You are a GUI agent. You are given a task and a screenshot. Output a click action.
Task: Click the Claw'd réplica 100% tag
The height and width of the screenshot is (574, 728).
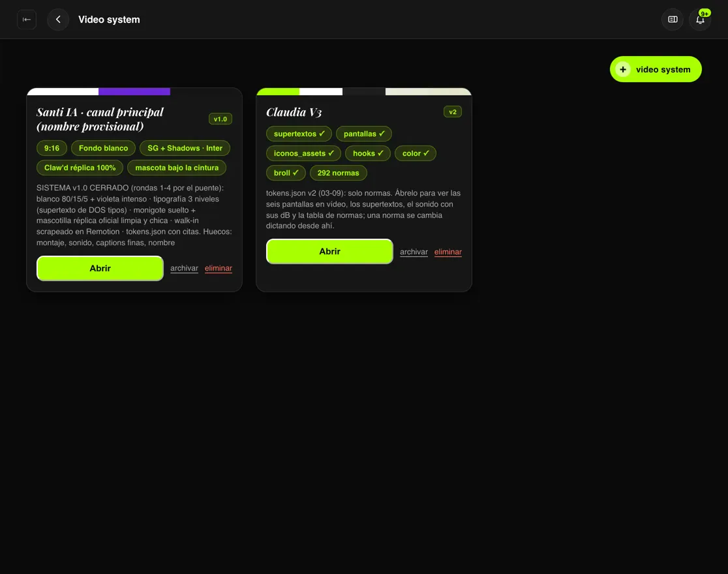click(80, 168)
